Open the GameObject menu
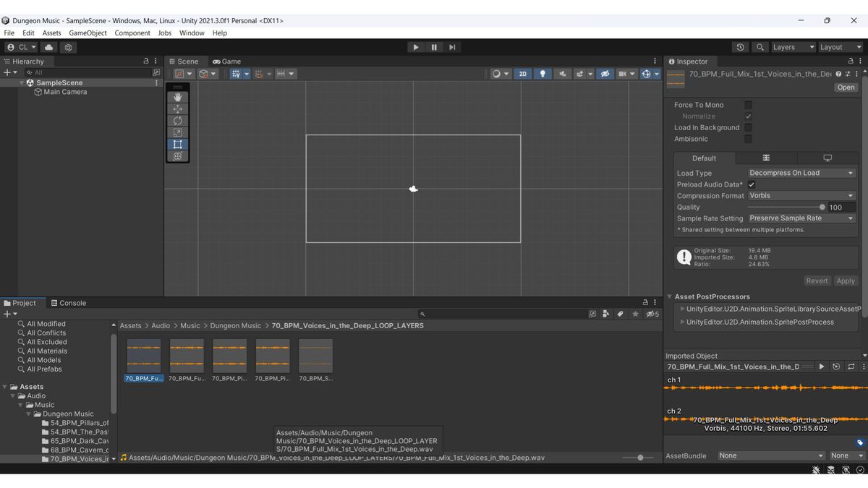868x488 pixels. [x=88, y=33]
